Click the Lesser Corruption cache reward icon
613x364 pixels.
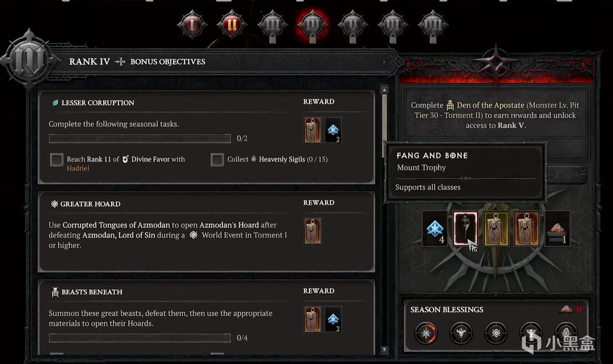coord(313,130)
